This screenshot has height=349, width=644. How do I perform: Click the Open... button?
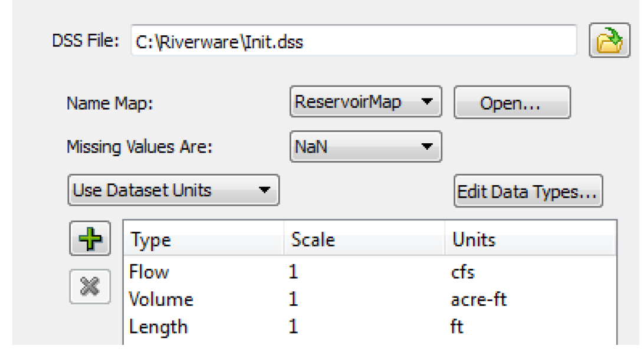(x=512, y=103)
